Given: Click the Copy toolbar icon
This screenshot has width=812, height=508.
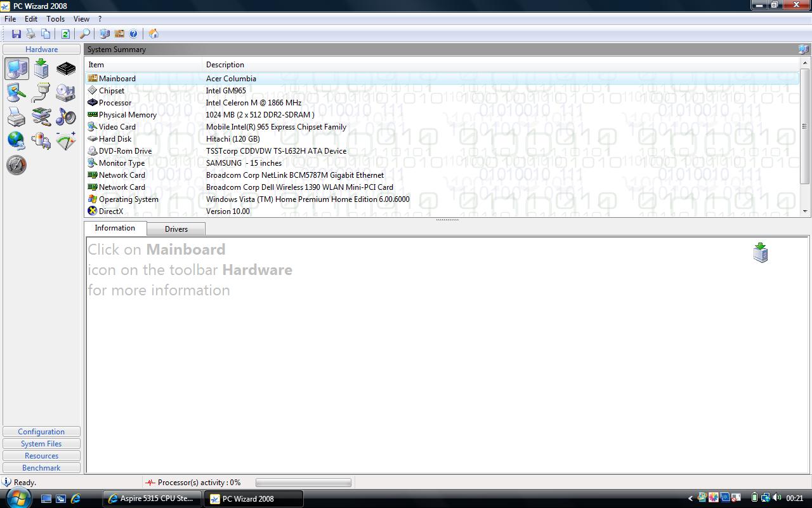Looking at the screenshot, I should (46, 34).
